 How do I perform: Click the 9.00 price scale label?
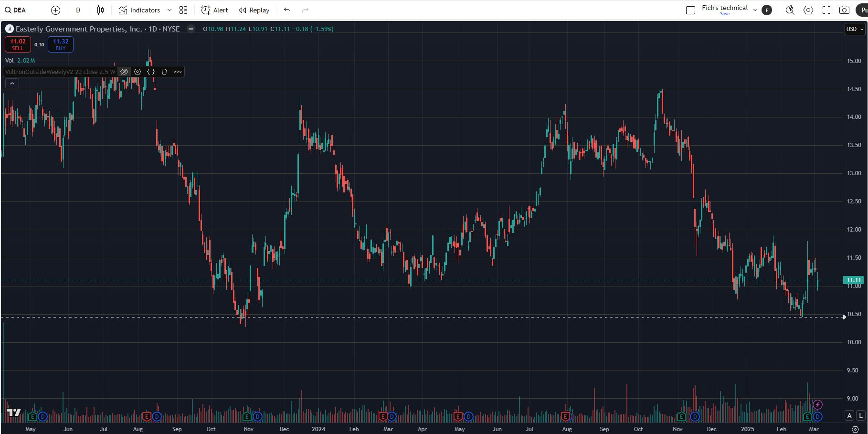854,399
